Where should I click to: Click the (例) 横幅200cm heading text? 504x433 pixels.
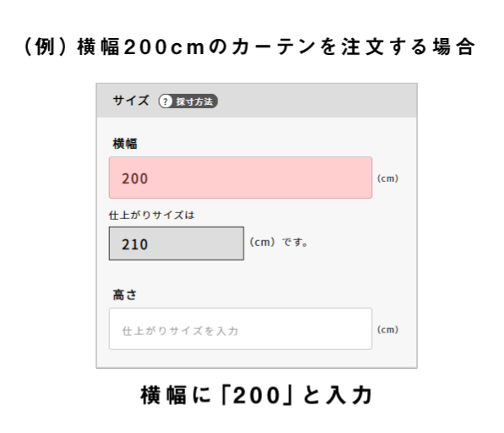[x=114, y=47]
